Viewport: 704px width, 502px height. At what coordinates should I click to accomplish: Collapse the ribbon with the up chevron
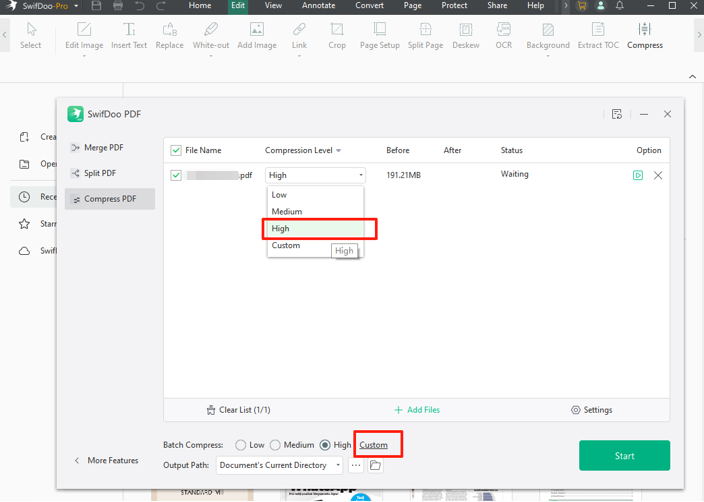692,77
